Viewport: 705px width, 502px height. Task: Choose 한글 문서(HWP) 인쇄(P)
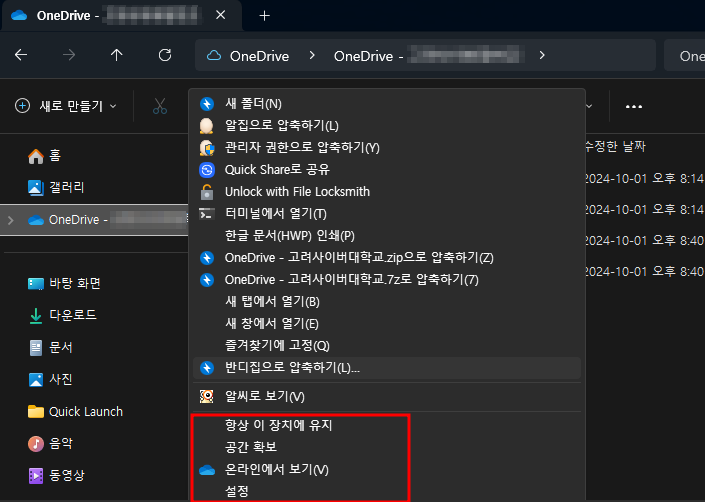pos(387,235)
